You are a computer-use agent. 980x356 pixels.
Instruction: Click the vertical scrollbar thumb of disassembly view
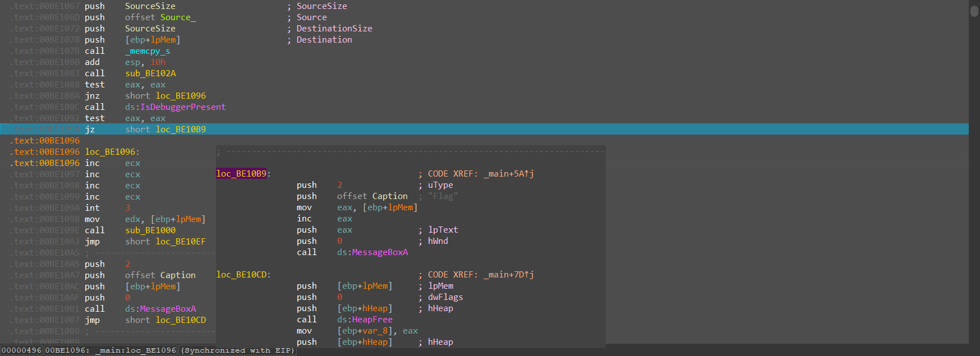(x=974, y=10)
